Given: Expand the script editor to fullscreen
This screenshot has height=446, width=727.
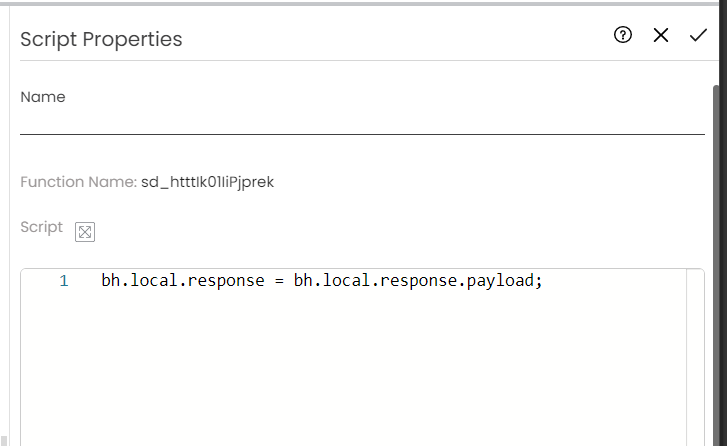Looking at the screenshot, I should (x=85, y=232).
